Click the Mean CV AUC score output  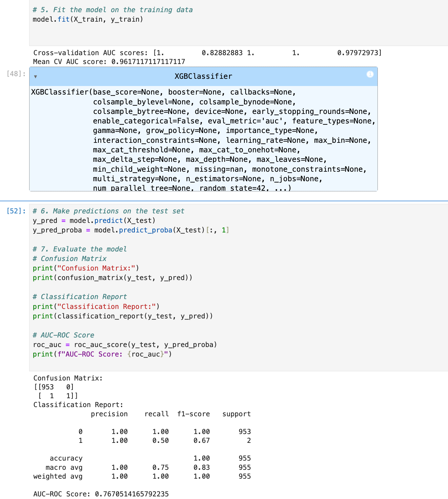tap(109, 62)
